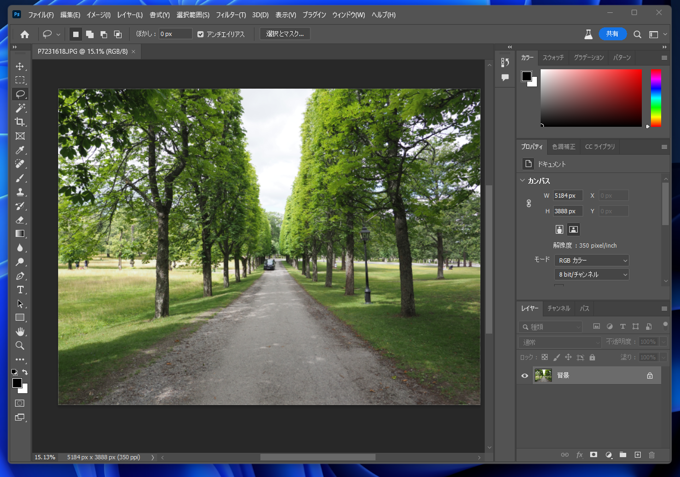The image size is (680, 477).
Task: Click the 共有 share button
Action: [612, 34]
